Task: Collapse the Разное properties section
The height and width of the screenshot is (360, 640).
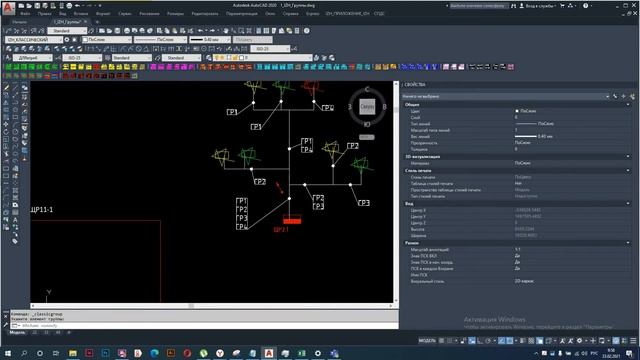Action: pos(628,243)
